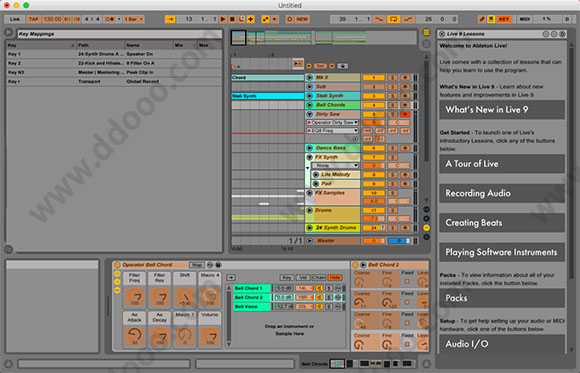This screenshot has height=373, width=580.
Task: Sort mappings by Key column header
Action: pos(41,45)
